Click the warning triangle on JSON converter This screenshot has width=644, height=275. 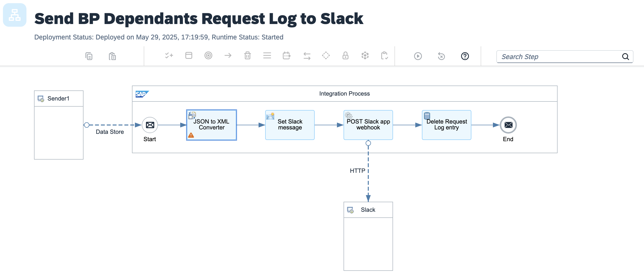(191, 135)
